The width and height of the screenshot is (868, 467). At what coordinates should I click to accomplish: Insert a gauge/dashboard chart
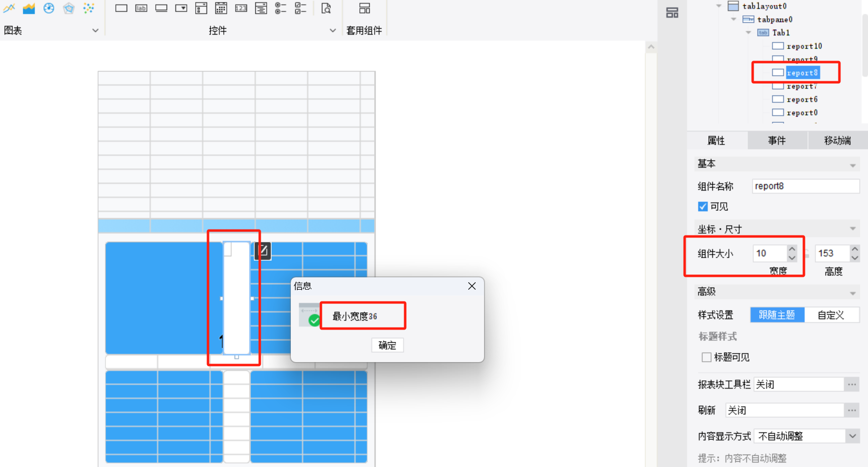click(x=49, y=8)
